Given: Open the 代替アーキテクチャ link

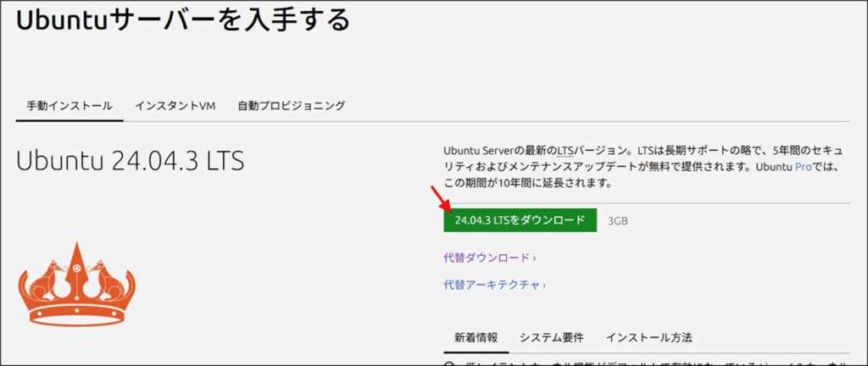Looking at the screenshot, I should [495, 285].
